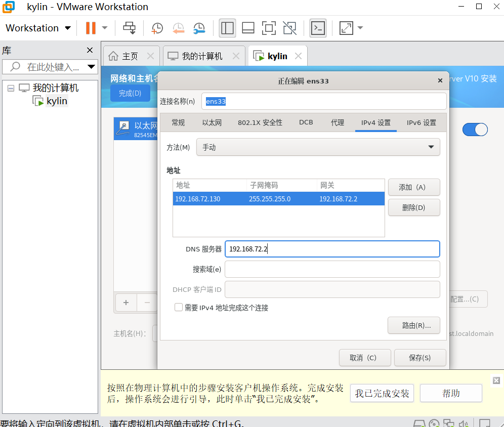
Task: Click the 添加 (A) button
Action: [414, 187]
